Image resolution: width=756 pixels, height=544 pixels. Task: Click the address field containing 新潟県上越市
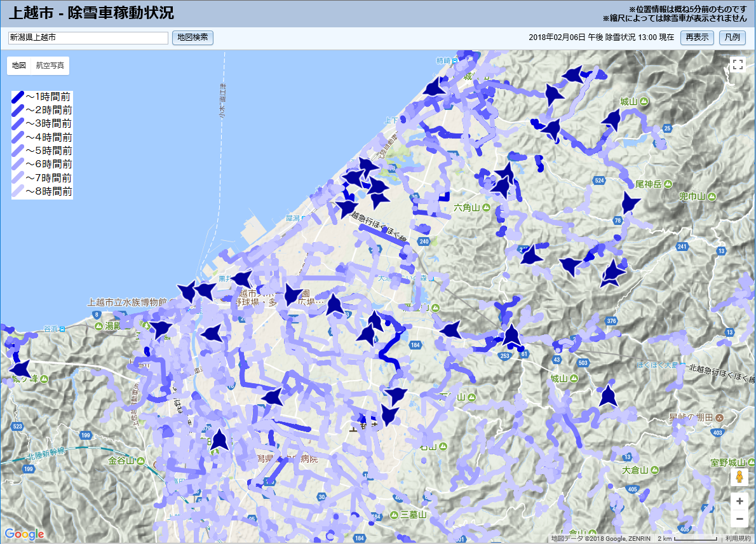88,38
